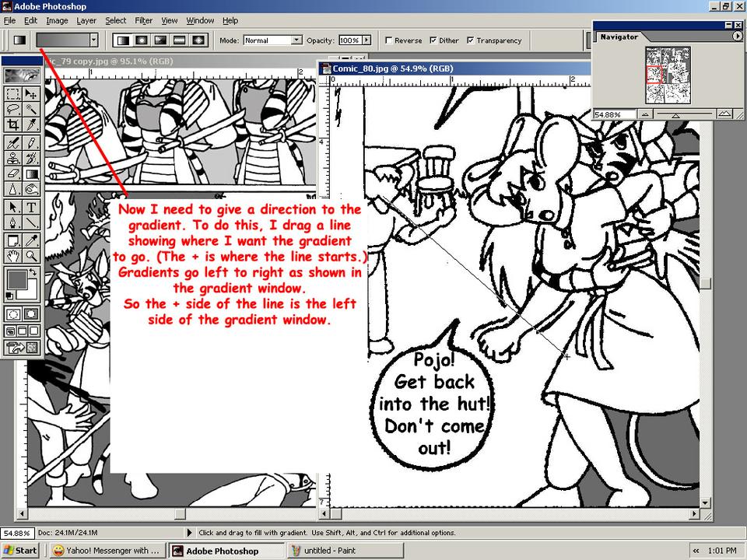The width and height of the screenshot is (747, 560).
Task: Switch to Full Screen Mode with Menu Bar
Action: [23, 331]
